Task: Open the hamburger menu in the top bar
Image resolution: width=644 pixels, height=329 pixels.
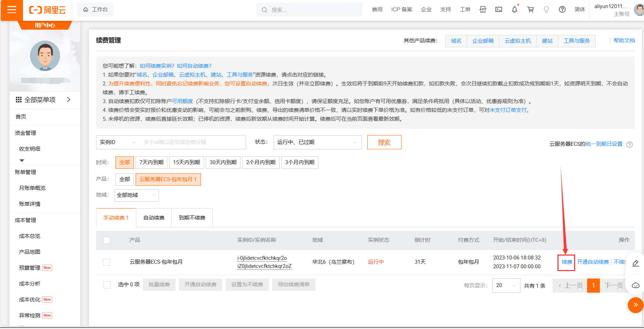Action: (12, 10)
